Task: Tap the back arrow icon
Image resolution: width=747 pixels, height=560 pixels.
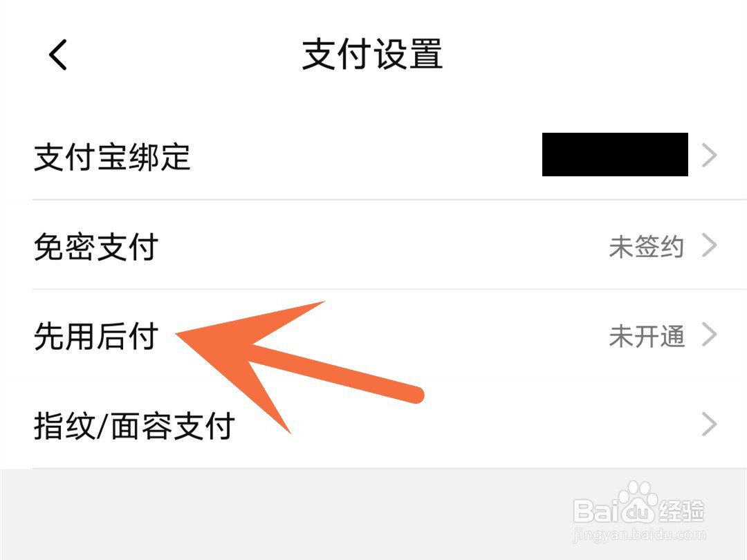Action: click(x=58, y=55)
